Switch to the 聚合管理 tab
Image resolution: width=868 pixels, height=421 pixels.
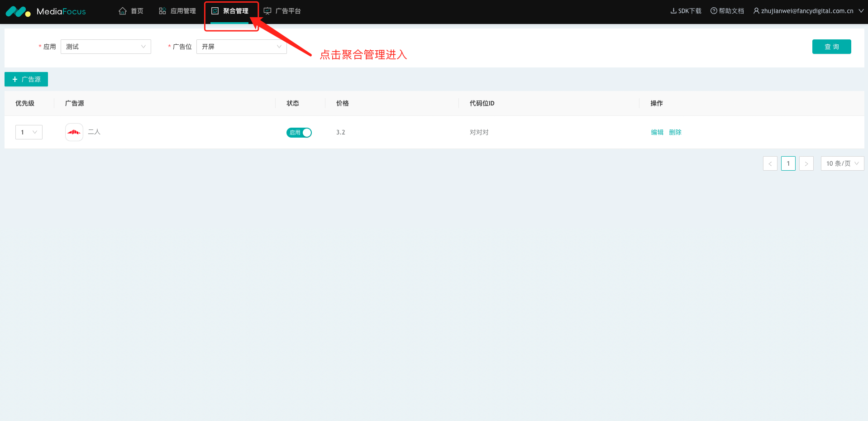pyautogui.click(x=235, y=11)
